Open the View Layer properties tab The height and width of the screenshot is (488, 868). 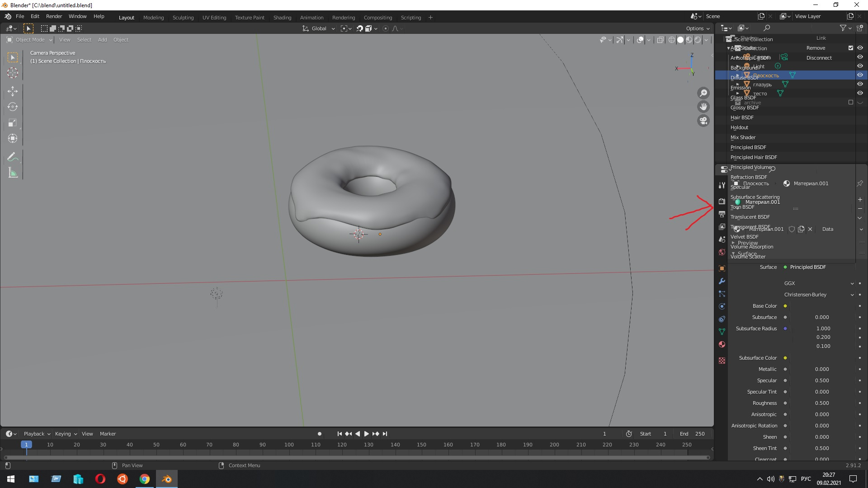[722, 226]
